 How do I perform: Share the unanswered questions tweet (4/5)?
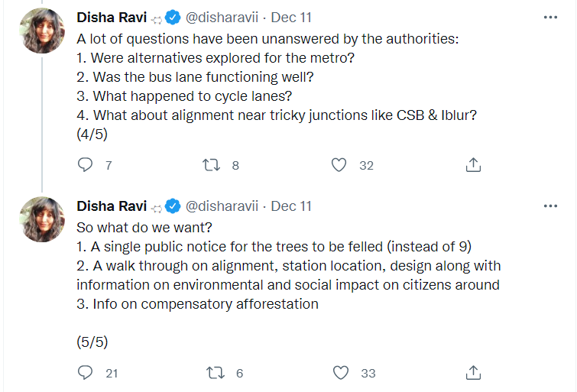pos(473,164)
